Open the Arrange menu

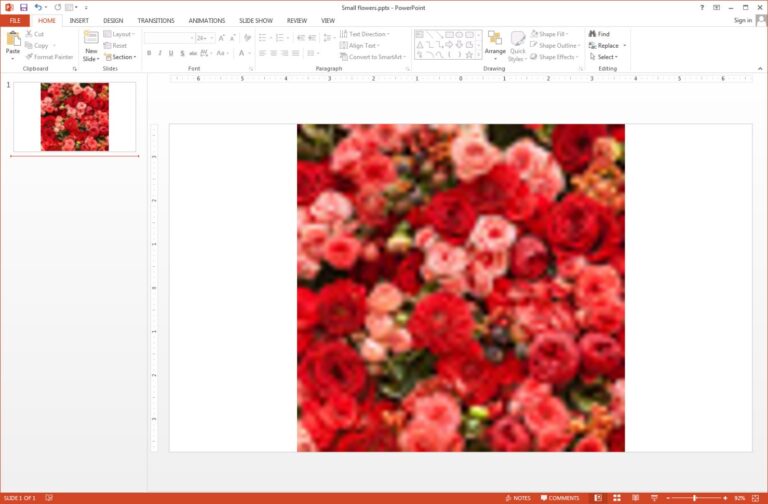[x=495, y=46]
